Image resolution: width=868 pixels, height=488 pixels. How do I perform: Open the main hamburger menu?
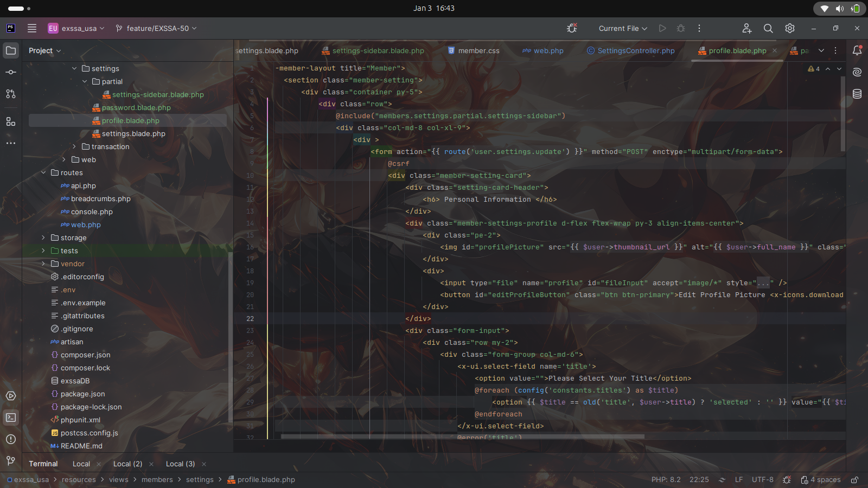[x=32, y=28]
